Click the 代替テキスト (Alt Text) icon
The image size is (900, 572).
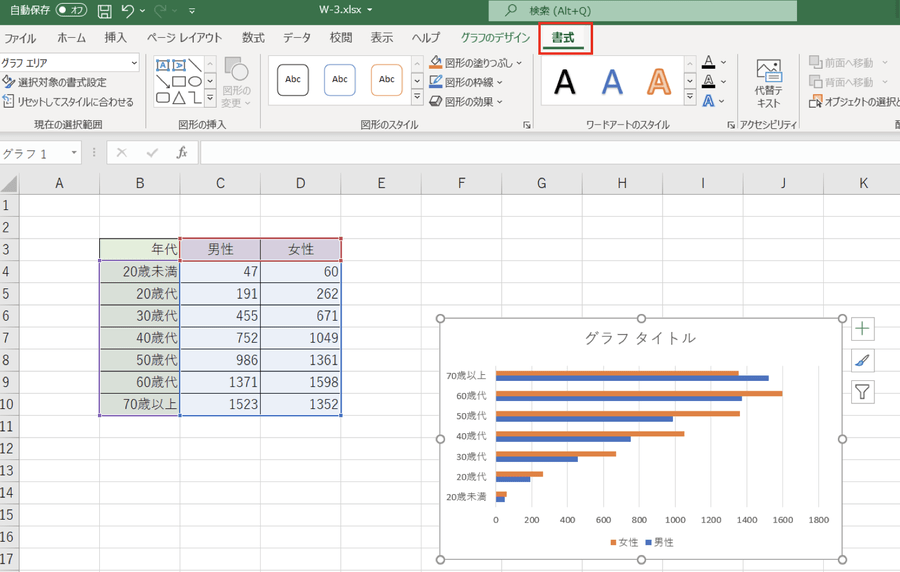pos(768,84)
